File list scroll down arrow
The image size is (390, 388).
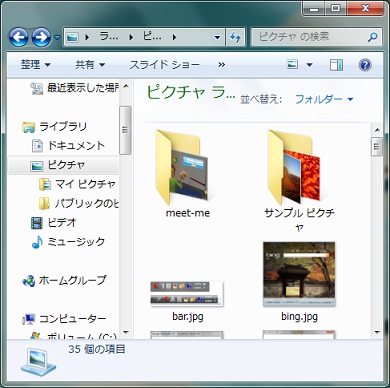(x=377, y=332)
